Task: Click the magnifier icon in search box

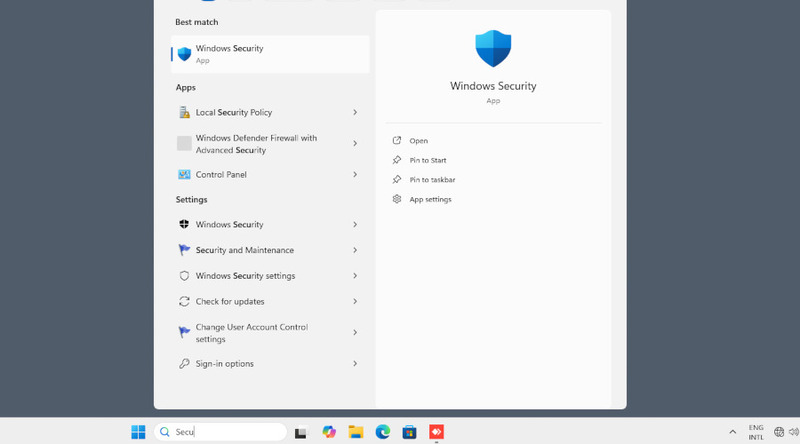Action: (x=165, y=432)
